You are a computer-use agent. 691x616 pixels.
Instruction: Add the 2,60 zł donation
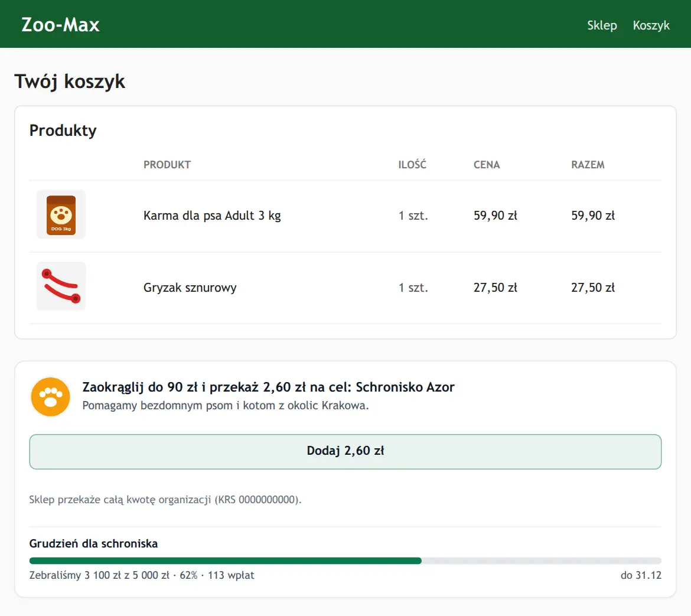345,452
